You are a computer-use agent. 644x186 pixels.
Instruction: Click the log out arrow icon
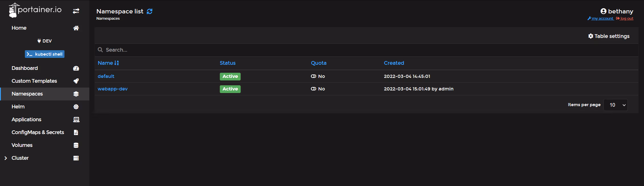tap(618, 18)
